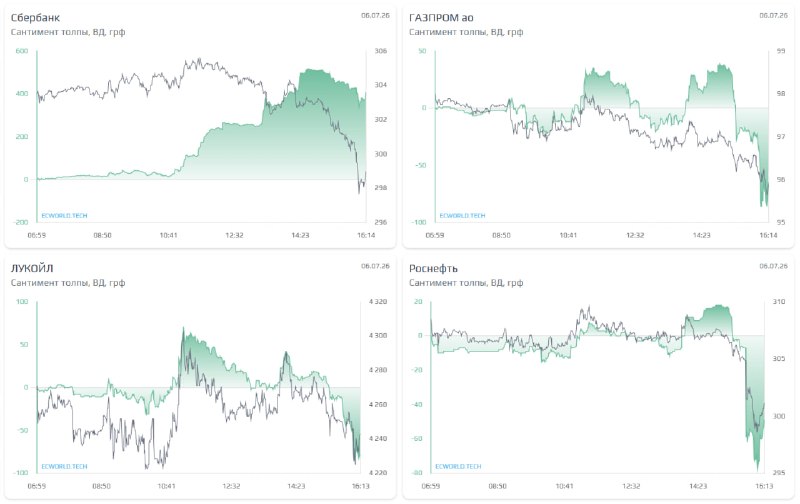
Task: Click ECWORLD.TECH watermark in ЛУКОЙЛ chart
Action: (64, 466)
